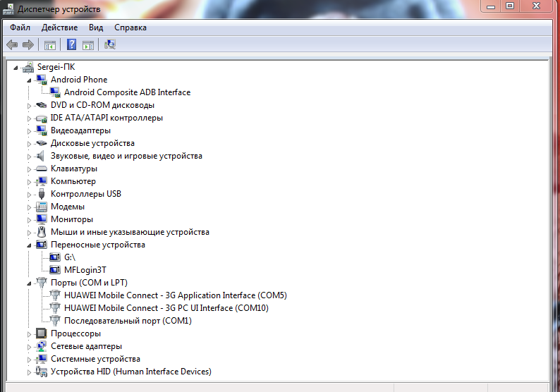Select Последовательный порт (COM1)
Viewport: 560px width, 392px height.
point(128,321)
